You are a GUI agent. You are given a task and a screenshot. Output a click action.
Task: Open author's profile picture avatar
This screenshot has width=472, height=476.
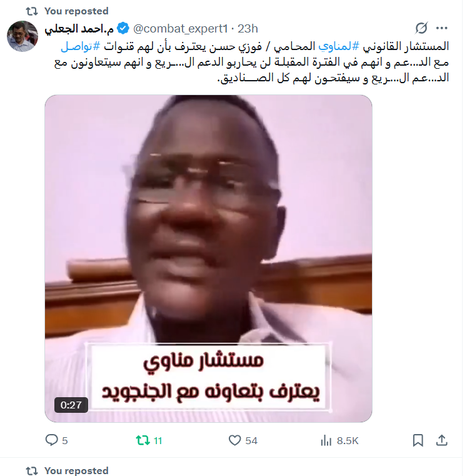23,36
